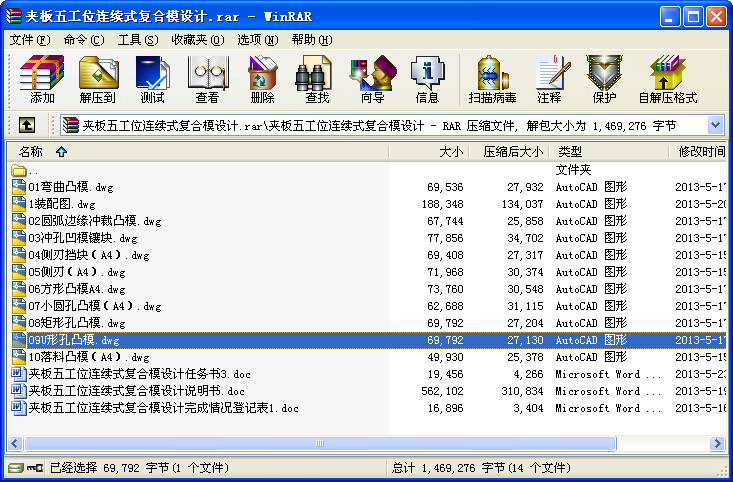The height and width of the screenshot is (482, 733).
Task: Select file 05侧刃（A4）.dwg
Action: pyautogui.click(x=77, y=272)
